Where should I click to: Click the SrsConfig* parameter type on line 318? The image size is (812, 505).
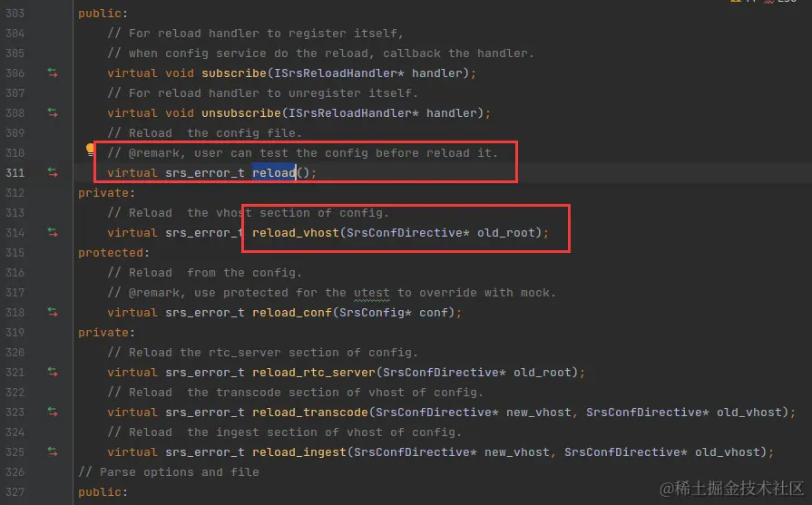pyautogui.click(x=376, y=312)
